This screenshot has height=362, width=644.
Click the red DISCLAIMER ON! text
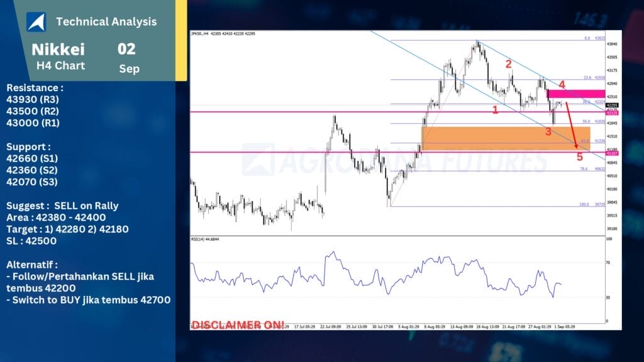click(x=238, y=324)
